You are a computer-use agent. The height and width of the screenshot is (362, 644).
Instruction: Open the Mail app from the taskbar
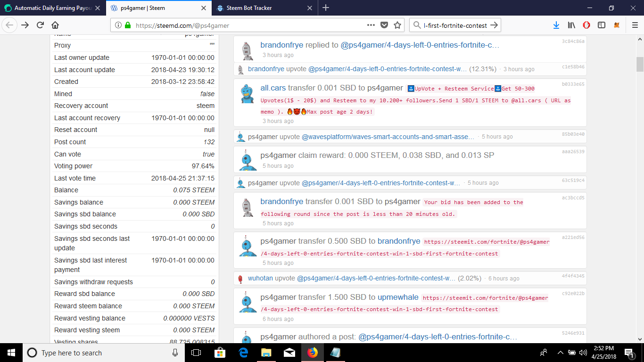click(x=289, y=353)
